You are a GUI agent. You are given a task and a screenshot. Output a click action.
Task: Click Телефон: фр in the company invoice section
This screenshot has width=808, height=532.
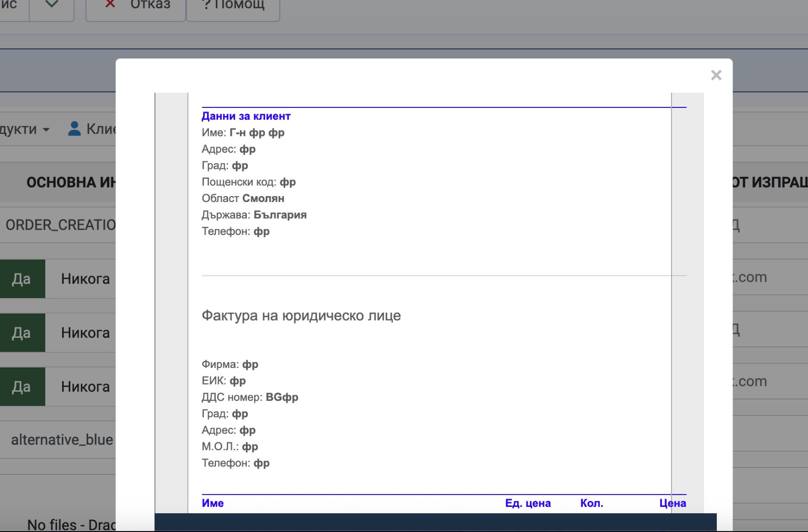[x=236, y=463]
